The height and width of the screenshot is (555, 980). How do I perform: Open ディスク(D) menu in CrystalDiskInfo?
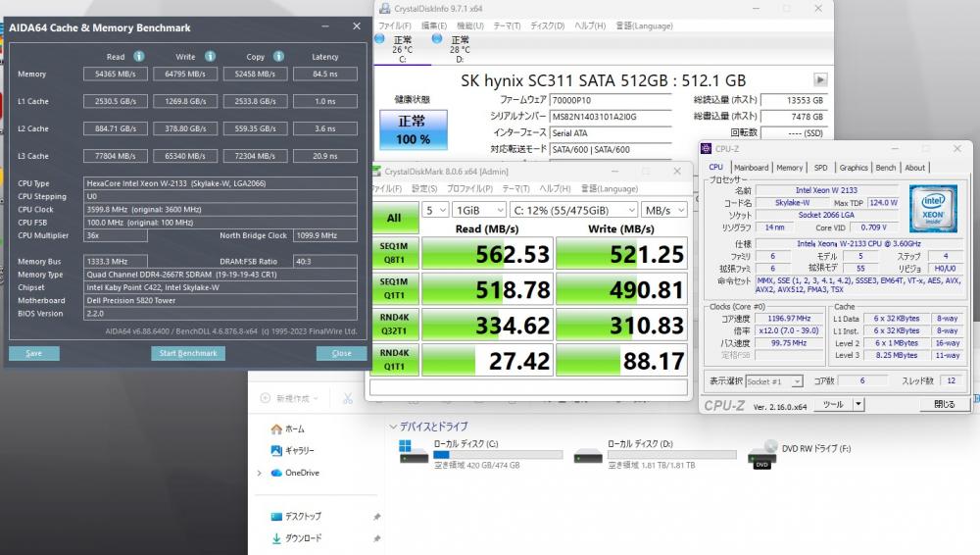pos(547,25)
